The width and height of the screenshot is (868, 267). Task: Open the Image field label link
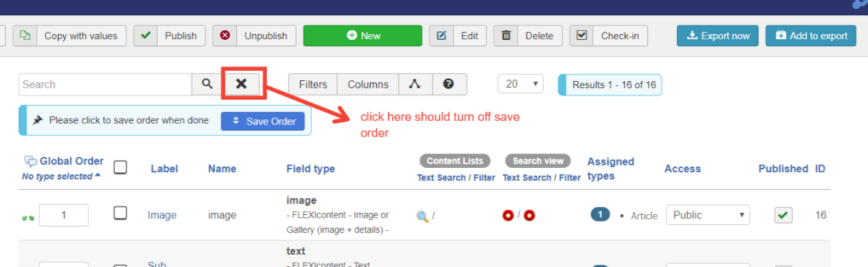(162, 215)
